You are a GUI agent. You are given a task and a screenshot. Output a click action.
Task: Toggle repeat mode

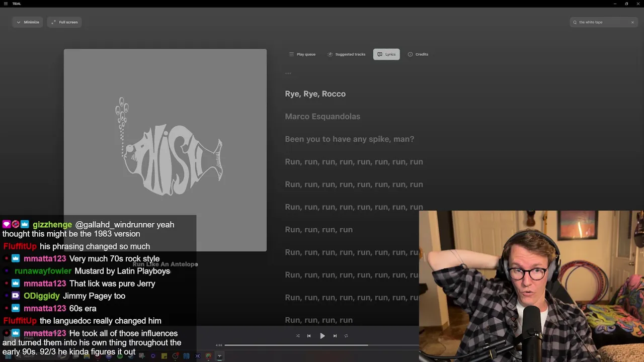tap(346, 336)
